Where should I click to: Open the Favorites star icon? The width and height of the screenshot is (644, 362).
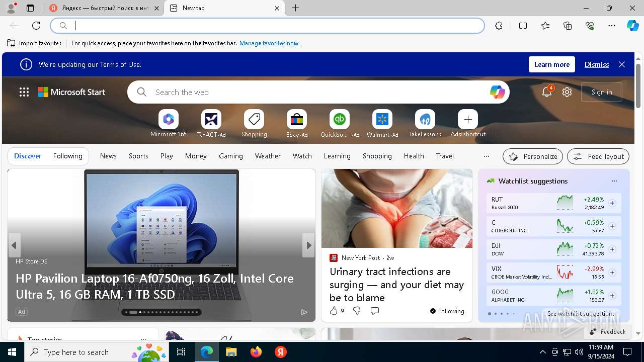point(545,26)
